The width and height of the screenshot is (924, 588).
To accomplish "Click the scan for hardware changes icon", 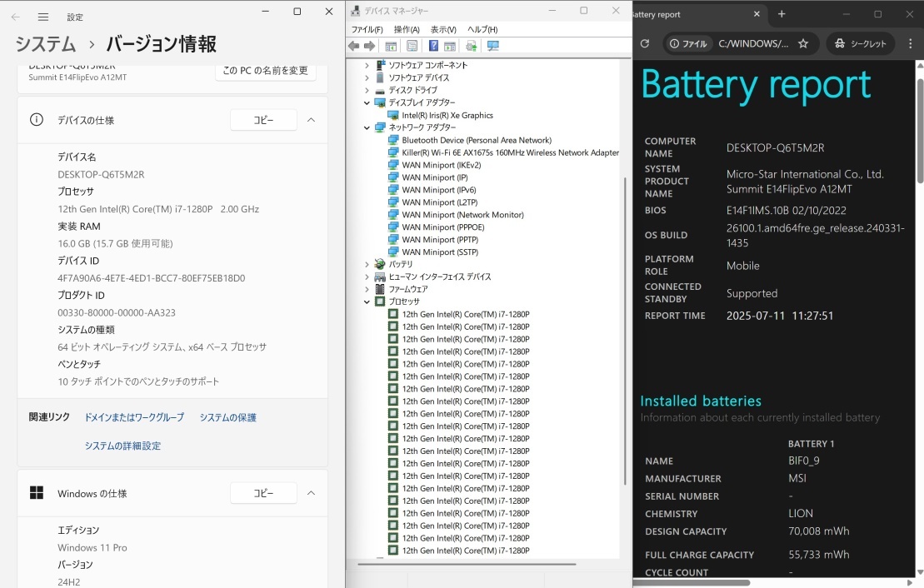I will (x=493, y=46).
